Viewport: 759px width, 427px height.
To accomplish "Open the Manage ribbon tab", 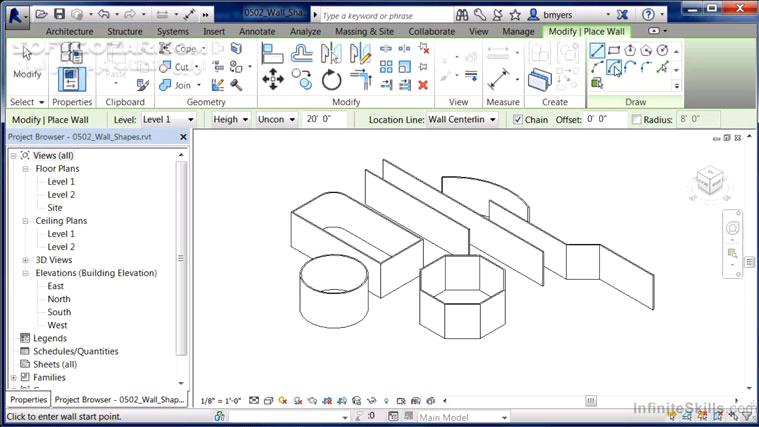I will [518, 31].
